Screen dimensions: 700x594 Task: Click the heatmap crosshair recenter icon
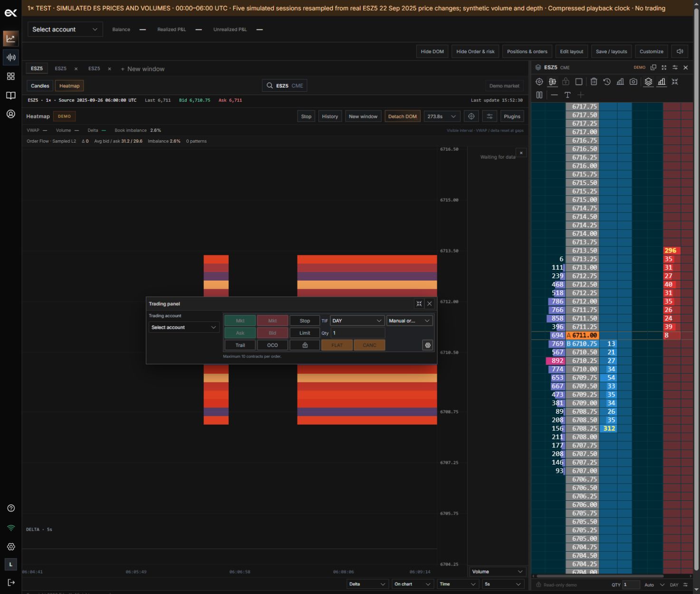471,116
